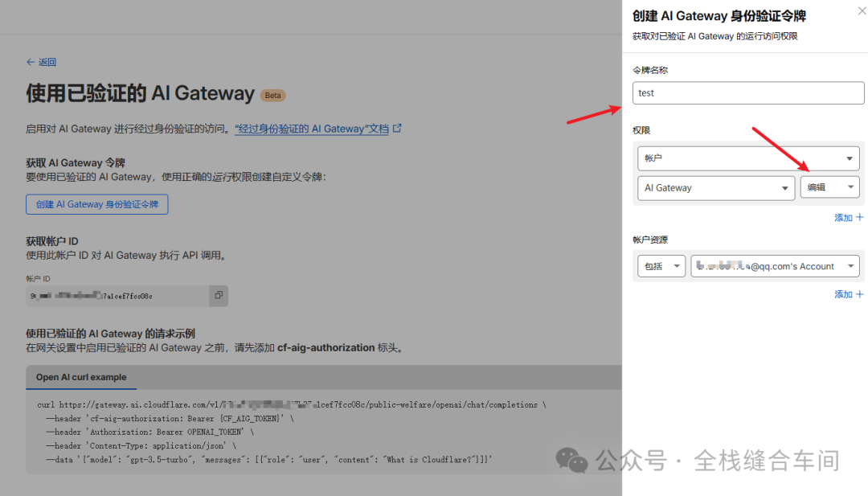Close the token creation panel
868x496 pixels.
(862, 11)
